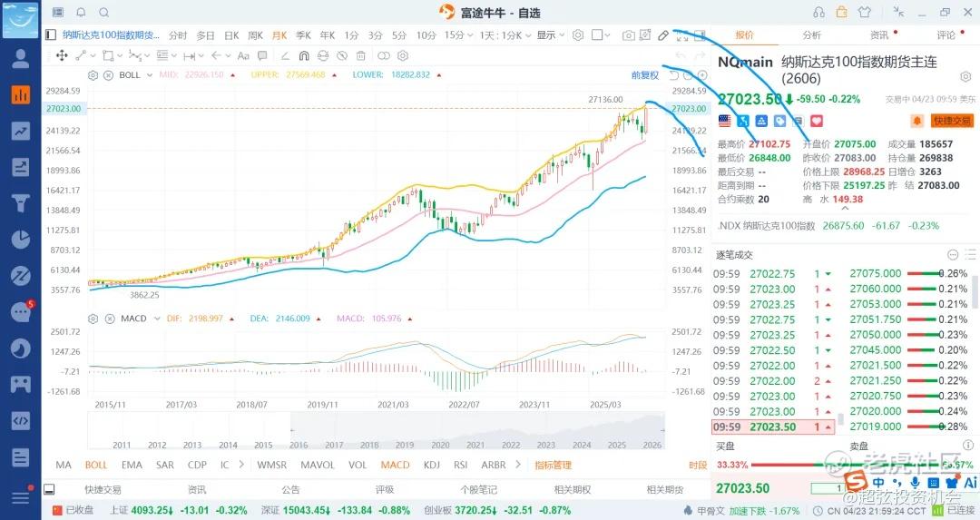Open the 1天:1分K period dropdown
The width and height of the screenshot is (980, 520).
[x=501, y=35]
